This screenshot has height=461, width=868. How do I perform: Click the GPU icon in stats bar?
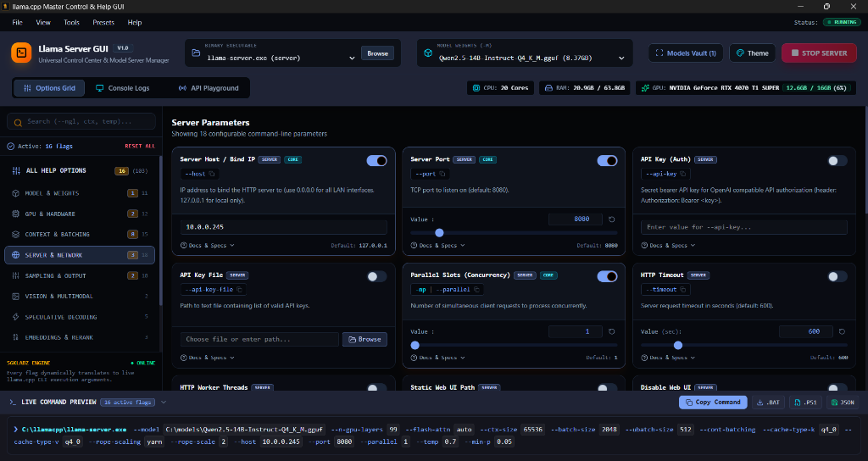[x=645, y=88]
